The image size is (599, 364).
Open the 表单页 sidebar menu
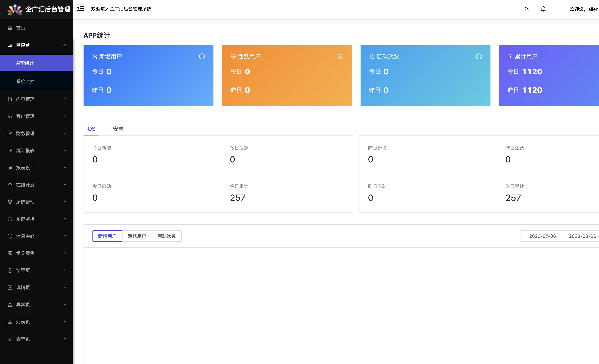pyautogui.click(x=36, y=339)
